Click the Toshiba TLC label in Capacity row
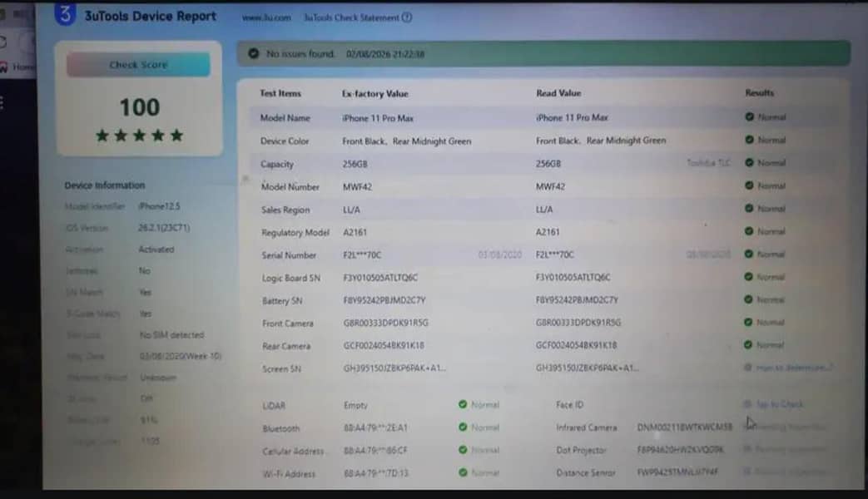 tap(708, 163)
